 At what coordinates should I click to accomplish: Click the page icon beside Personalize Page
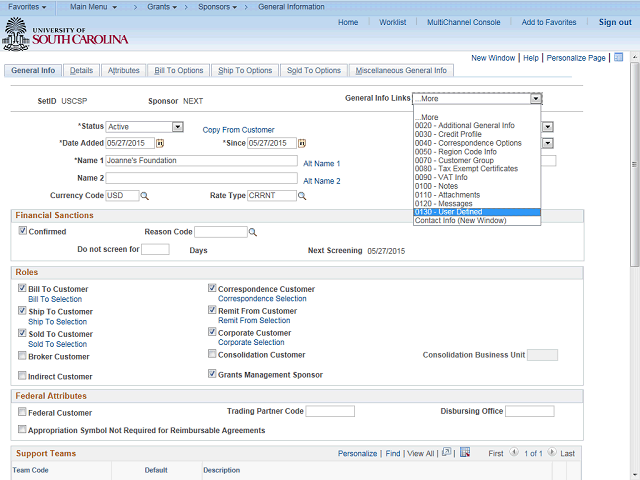click(618, 58)
